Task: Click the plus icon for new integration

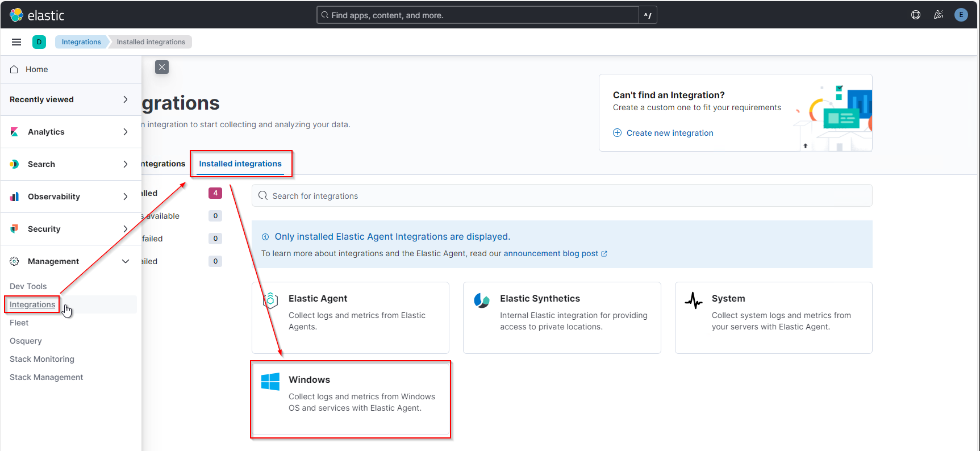Action: 617,133
